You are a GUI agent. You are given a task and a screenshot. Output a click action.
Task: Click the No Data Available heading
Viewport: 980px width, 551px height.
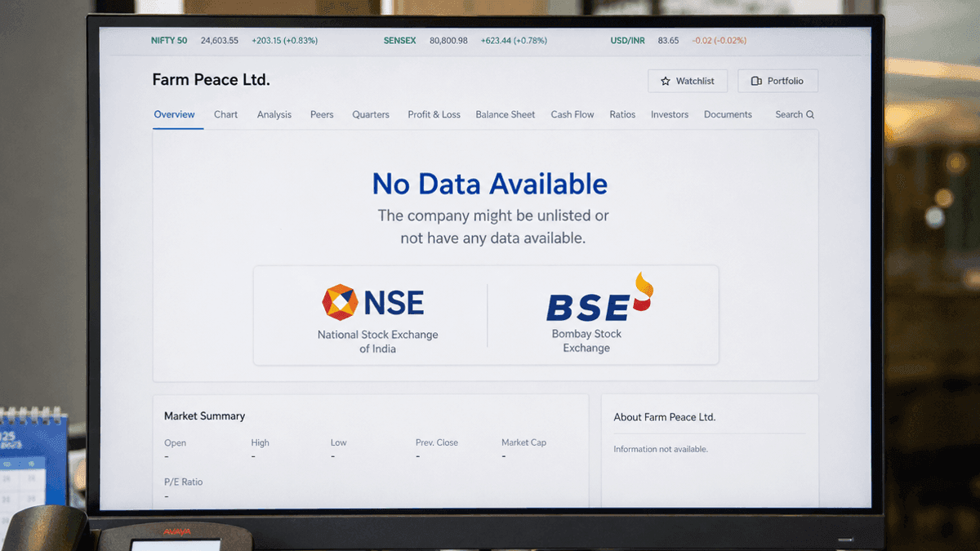pos(490,184)
